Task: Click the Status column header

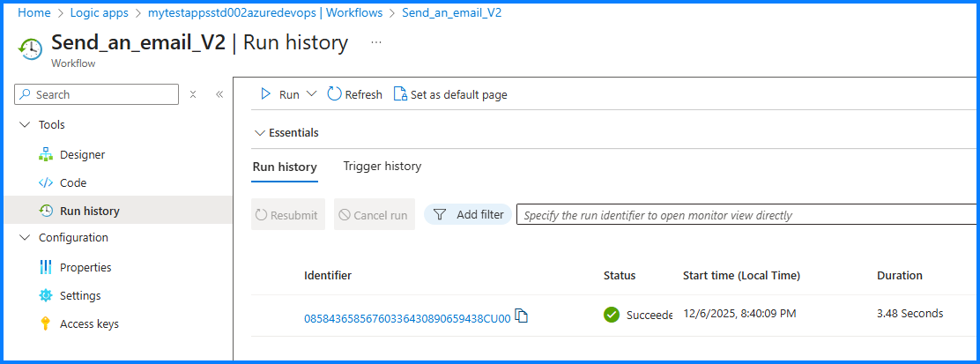Action: [620, 275]
